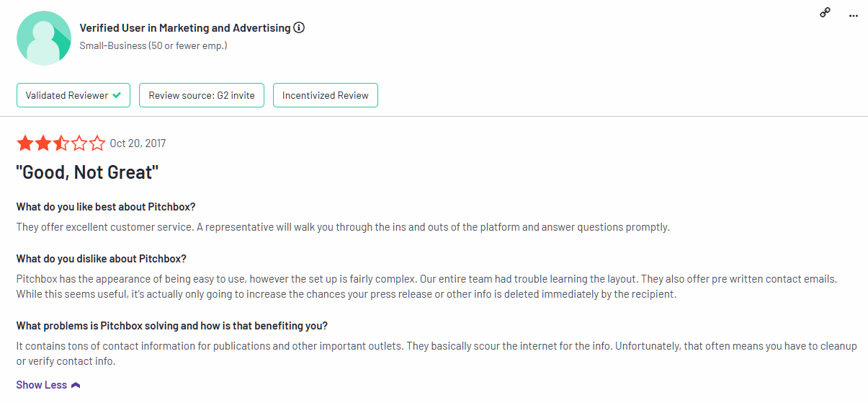The width and height of the screenshot is (868, 403).
Task: Select the Review source: G2 invite badge
Action: [x=202, y=95]
